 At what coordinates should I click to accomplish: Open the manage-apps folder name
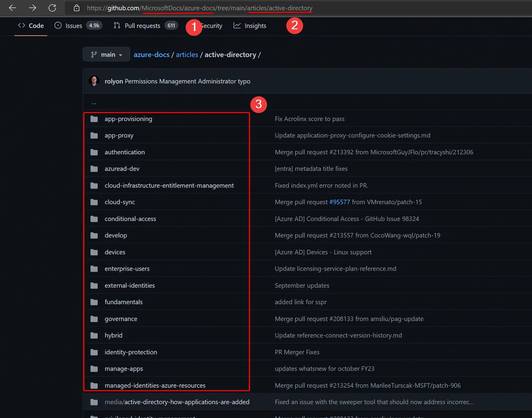[x=124, y=369]
